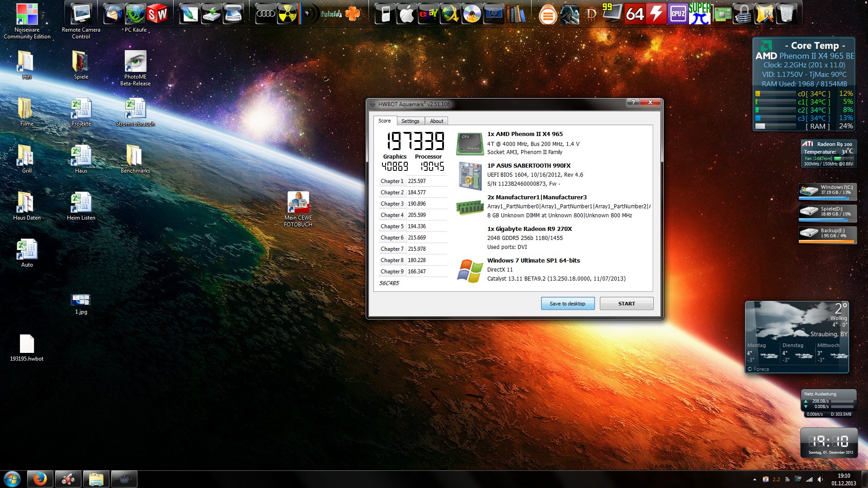
Task: Click the green download drive dock icon
Action: pyautogui.click(x=212, y=14)
